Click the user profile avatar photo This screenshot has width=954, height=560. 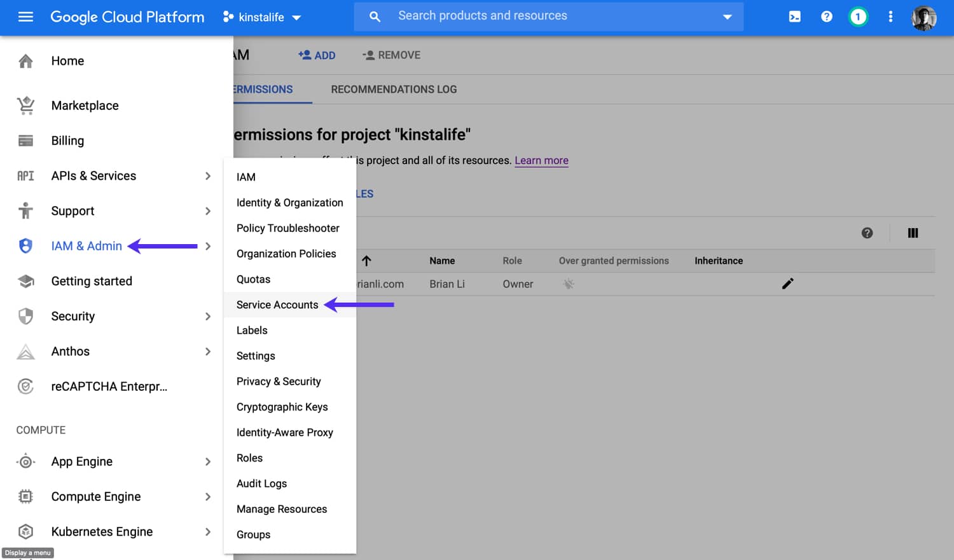click(923, 17)
